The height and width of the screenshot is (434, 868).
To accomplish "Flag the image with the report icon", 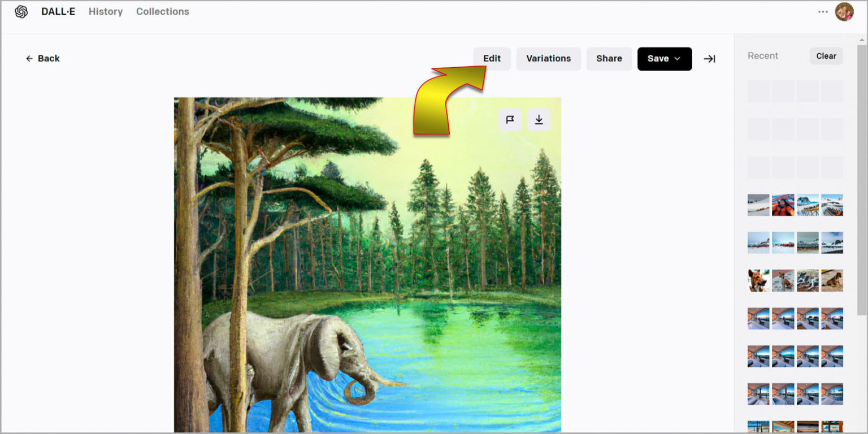I will (510, 119).
